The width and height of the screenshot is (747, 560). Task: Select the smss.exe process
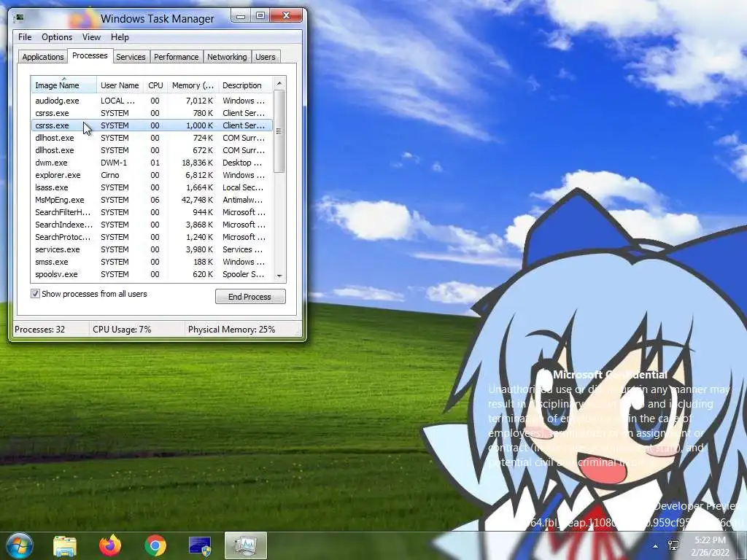[x=152, y=262]
